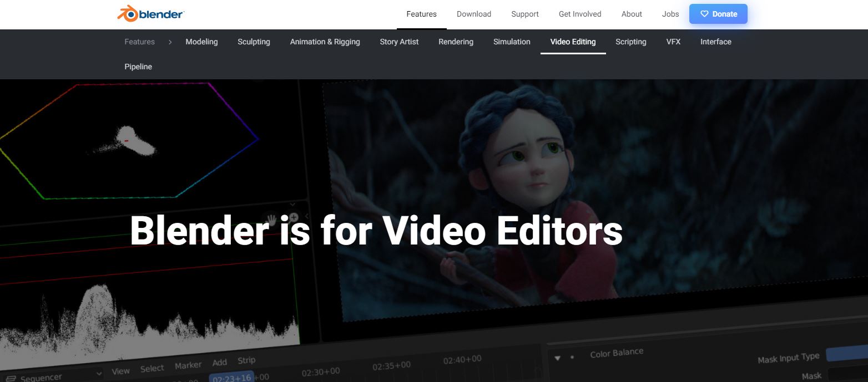Open the Strip menu in the sequencer
Image resolution: width=868 pixels, height=382 pixels.
coord(246,361)
